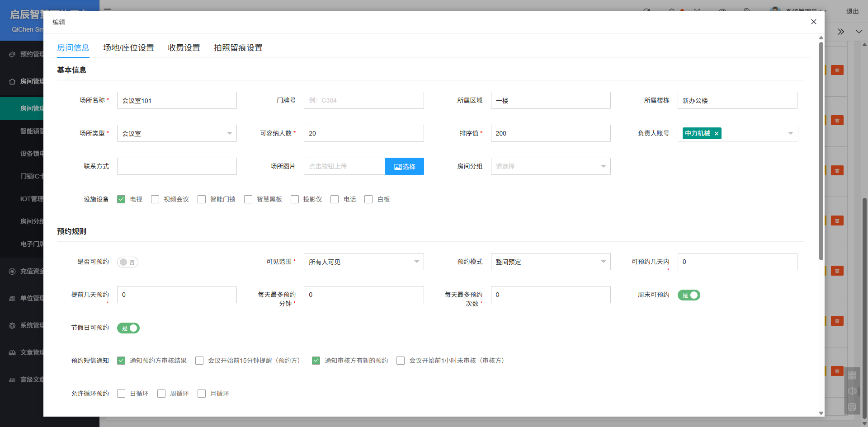Expand the 房间分组 select box

tap(550, 166)
